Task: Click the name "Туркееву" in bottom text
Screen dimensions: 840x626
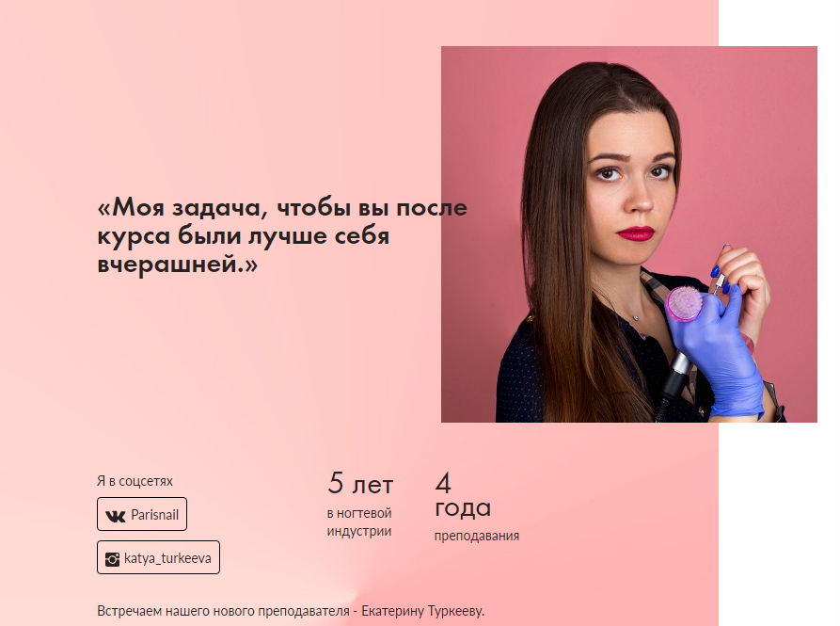Action: 455,611
